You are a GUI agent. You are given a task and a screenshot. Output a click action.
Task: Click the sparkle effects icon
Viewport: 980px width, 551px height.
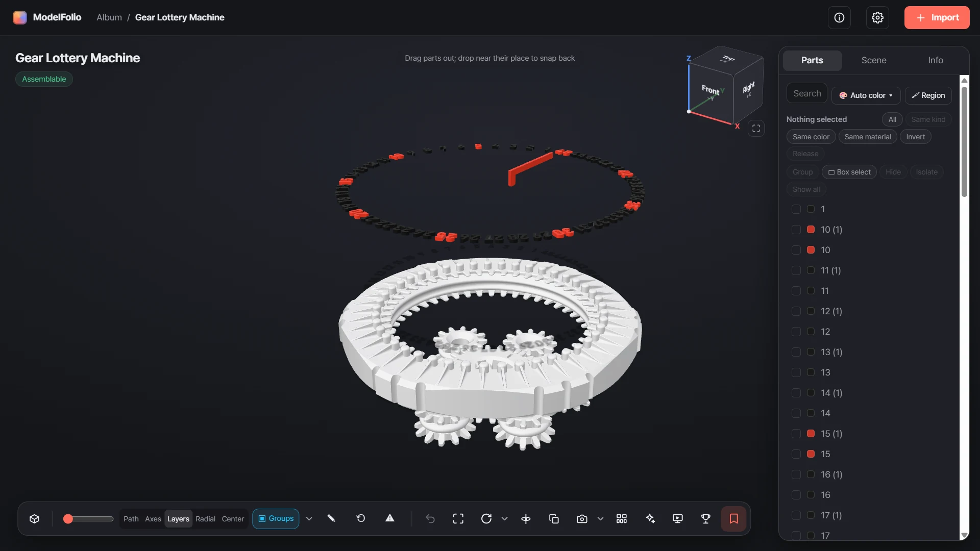tap(650, 519)
